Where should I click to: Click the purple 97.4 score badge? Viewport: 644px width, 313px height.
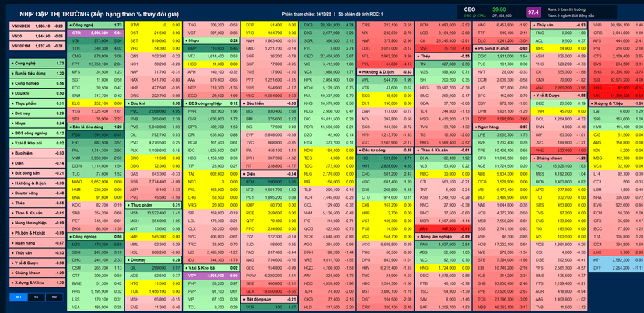tap(533, 12)
